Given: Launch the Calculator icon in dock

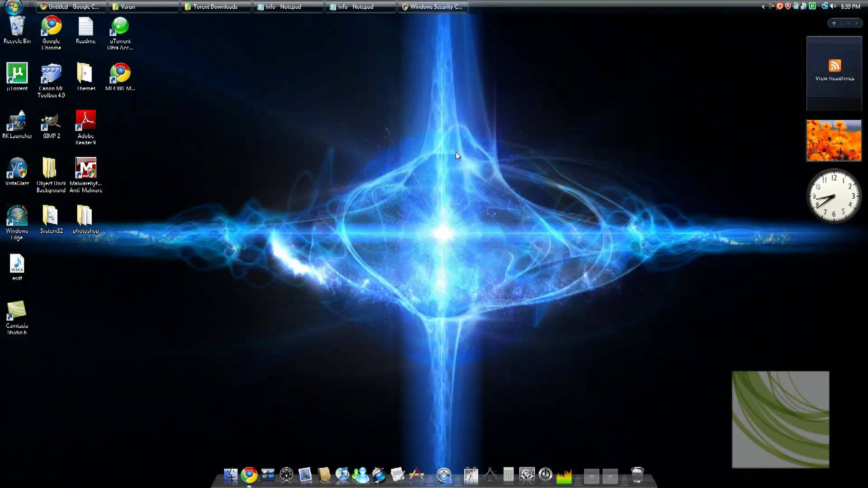Looking at the screenshot, I should point(509,475).
